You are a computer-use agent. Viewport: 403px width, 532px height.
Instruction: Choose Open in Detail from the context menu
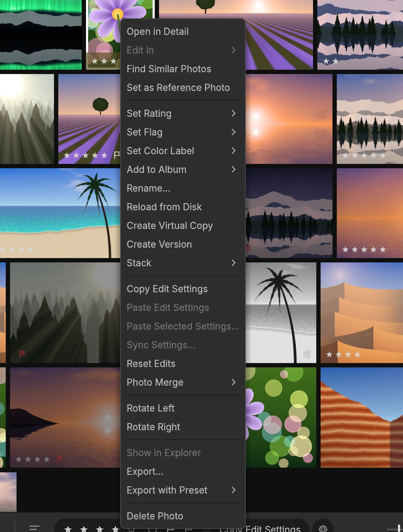(183, 32)
